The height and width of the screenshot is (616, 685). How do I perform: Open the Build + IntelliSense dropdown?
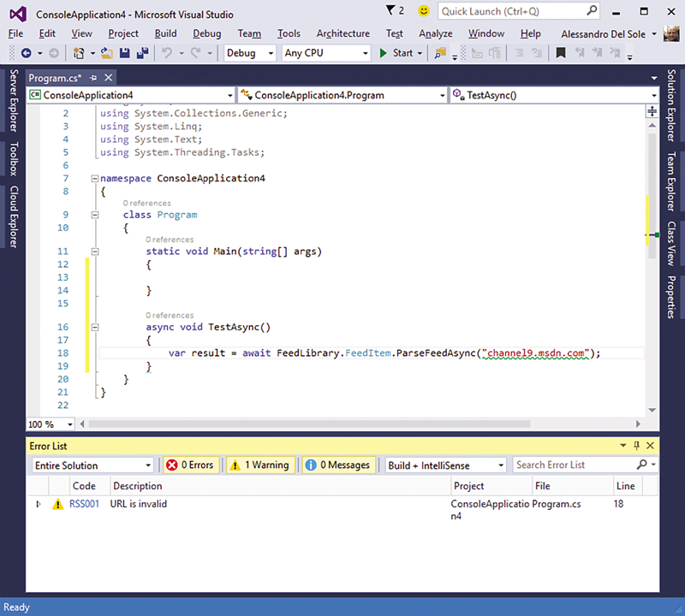(445, 465)
